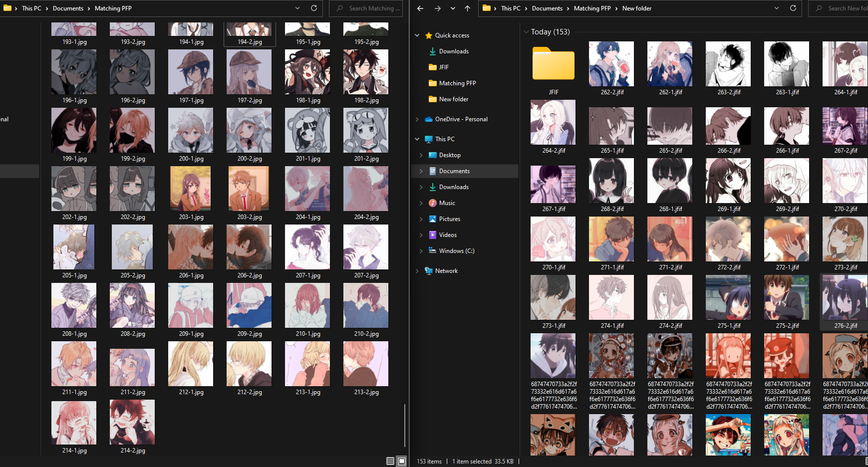The height and width of the screenshot is (467, 868).
Task: Click This PC breadcrumb in left address bar
Action: [31, 8]
